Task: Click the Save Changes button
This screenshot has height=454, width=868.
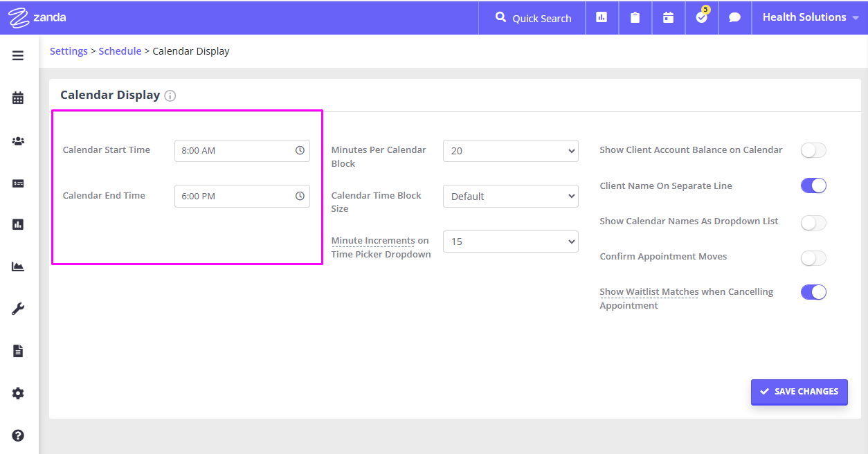Action: (x=799, y=392)
